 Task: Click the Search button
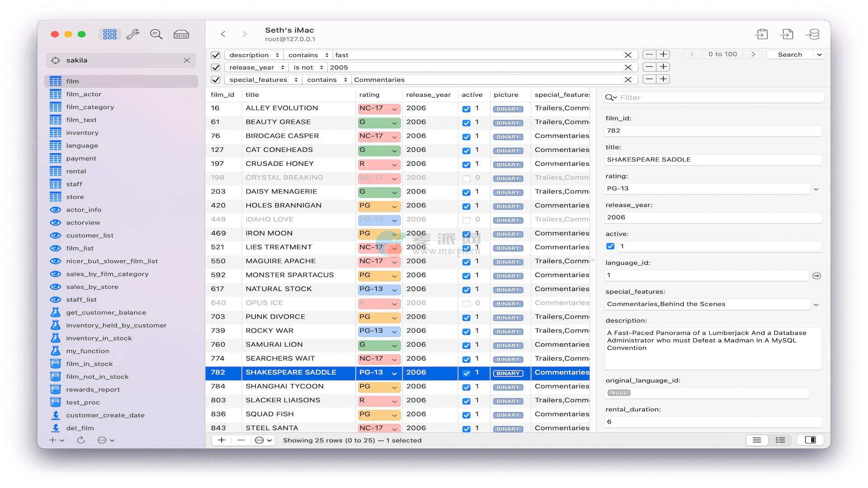click(790, 55)
